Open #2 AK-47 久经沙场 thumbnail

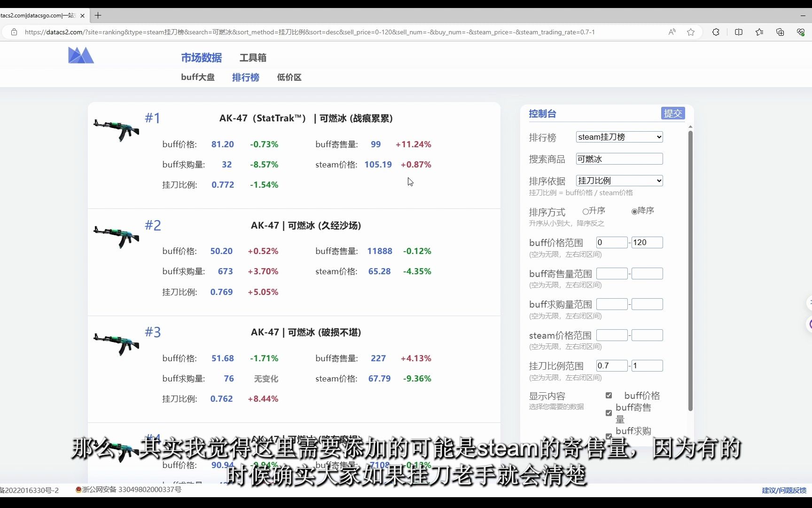point(116,237)
